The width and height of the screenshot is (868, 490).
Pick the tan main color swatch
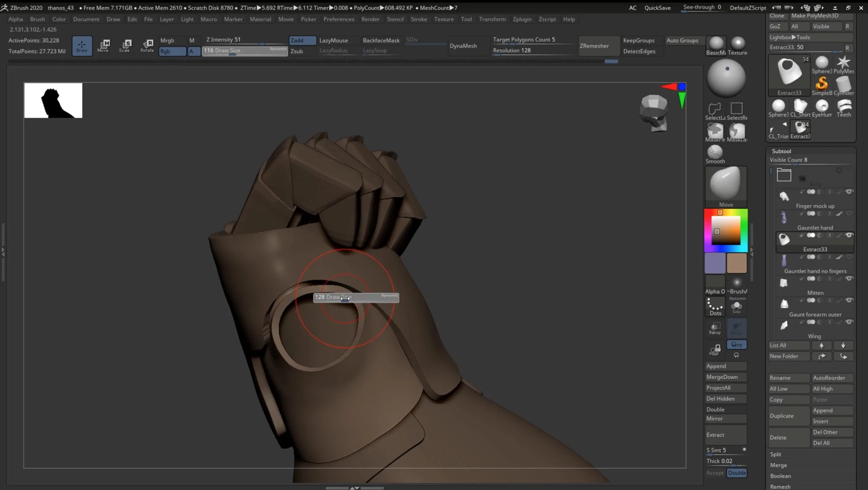tap(737, 263)
